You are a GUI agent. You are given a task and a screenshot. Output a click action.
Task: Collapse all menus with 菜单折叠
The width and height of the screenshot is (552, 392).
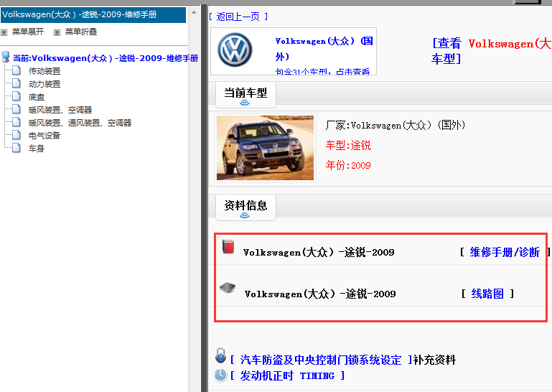[81, 32]
